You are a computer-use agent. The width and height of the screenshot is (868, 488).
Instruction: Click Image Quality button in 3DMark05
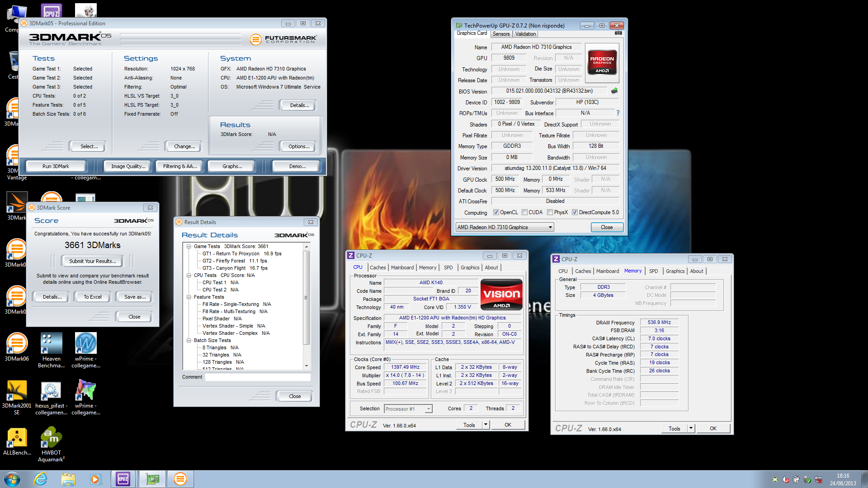pyautogui.click(x=128, y=166)
